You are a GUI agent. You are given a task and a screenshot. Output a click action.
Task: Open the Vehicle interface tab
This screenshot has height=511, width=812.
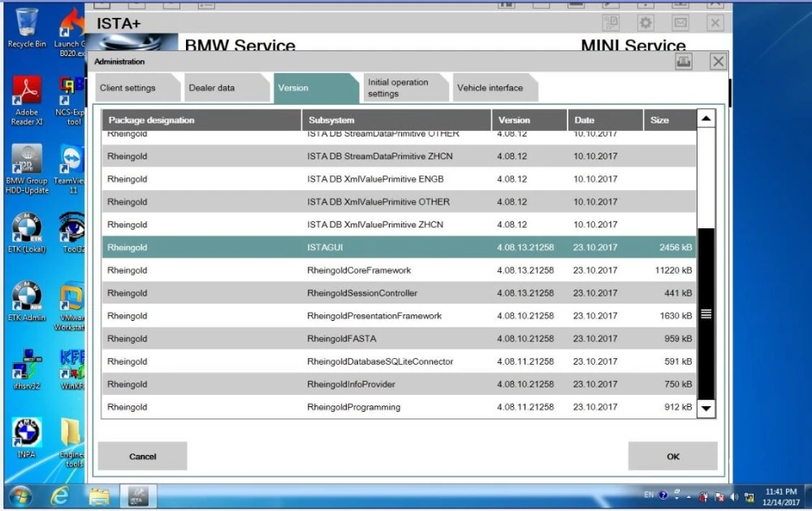(x=494, y=88)
